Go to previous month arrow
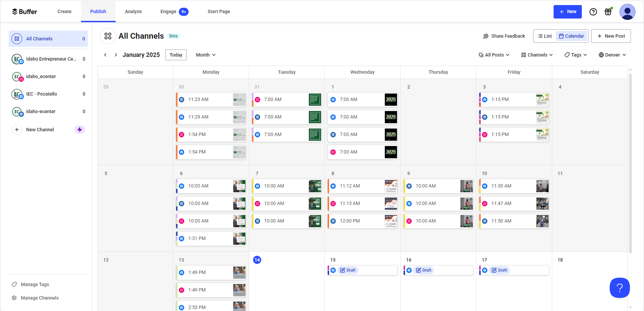This screenshot has width=644, height=311. (x=105, y=55)
